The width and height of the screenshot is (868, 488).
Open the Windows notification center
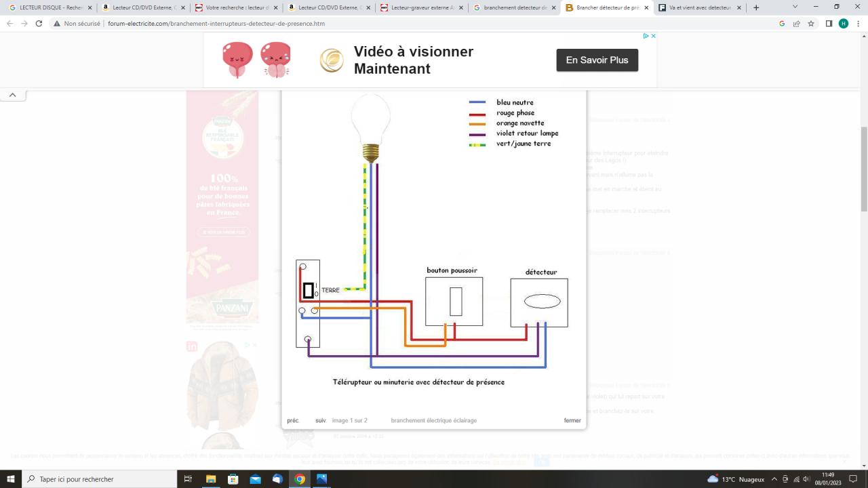(x=854, y=479)
